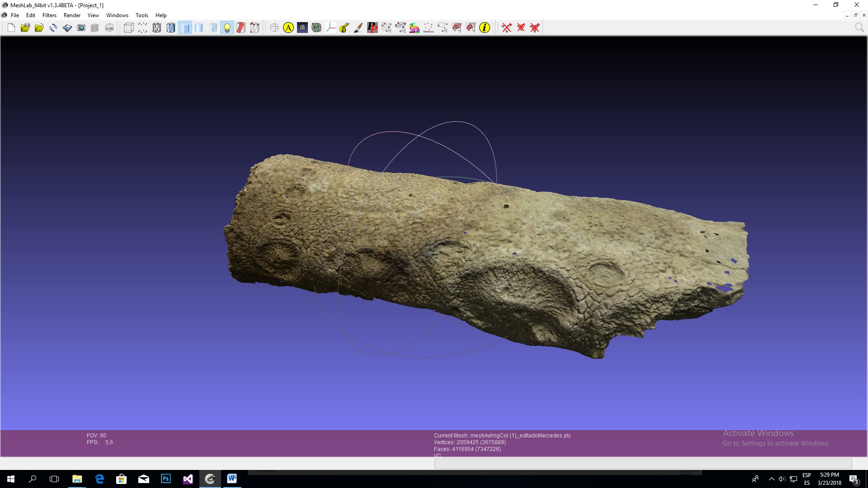Click the New Empty Project icon
This screenshot has width=868, height=488.
click(x=11, y=28)
